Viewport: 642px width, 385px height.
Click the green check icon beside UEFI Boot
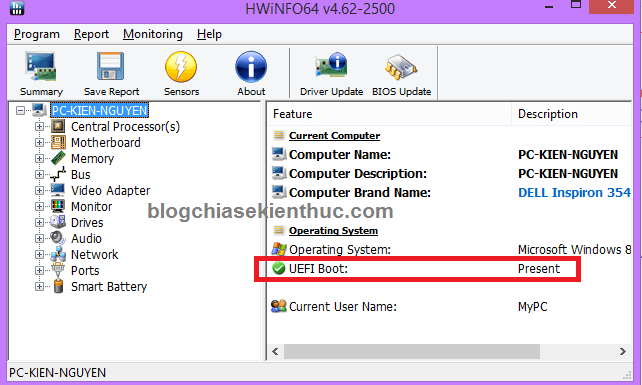tap(279, 269)
